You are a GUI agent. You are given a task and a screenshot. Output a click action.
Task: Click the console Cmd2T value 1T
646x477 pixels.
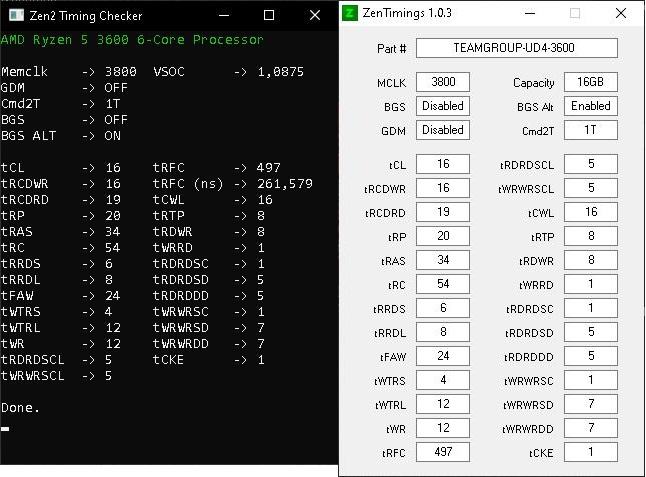pyautogui.click(x=112, y=104)
